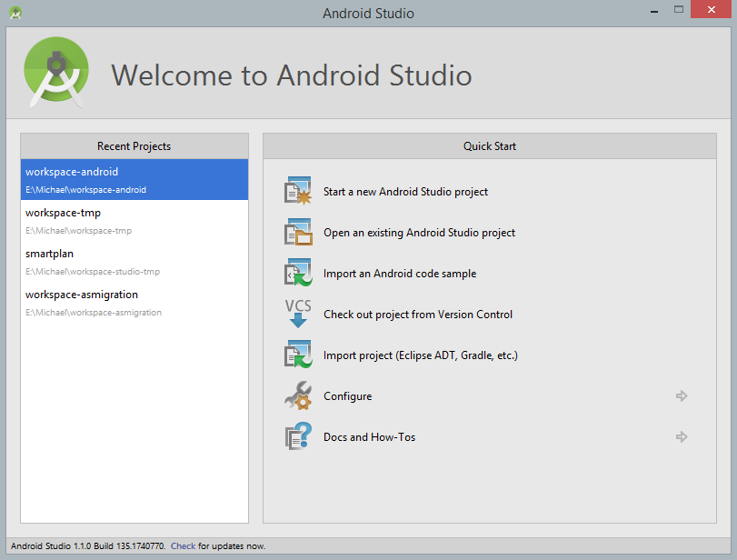
Task: Click the open existing project folder icon
Action: point(298,232)
